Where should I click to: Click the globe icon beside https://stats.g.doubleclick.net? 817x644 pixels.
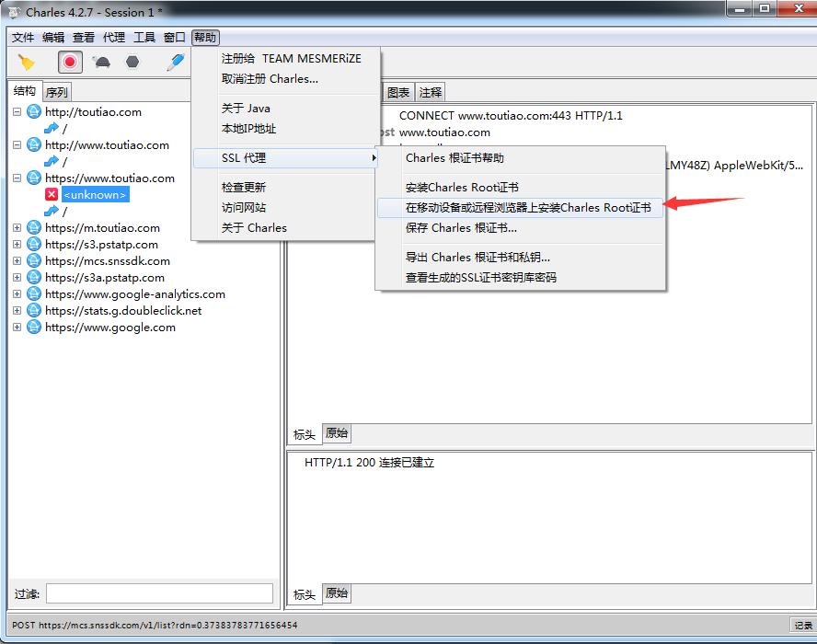click(x=34, y=311)
